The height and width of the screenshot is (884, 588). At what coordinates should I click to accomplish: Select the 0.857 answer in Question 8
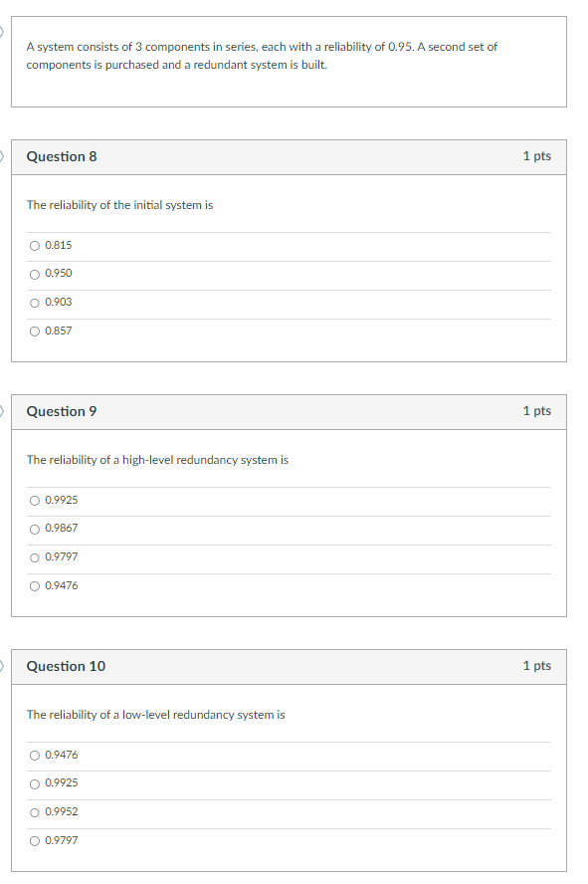point(34,331)
